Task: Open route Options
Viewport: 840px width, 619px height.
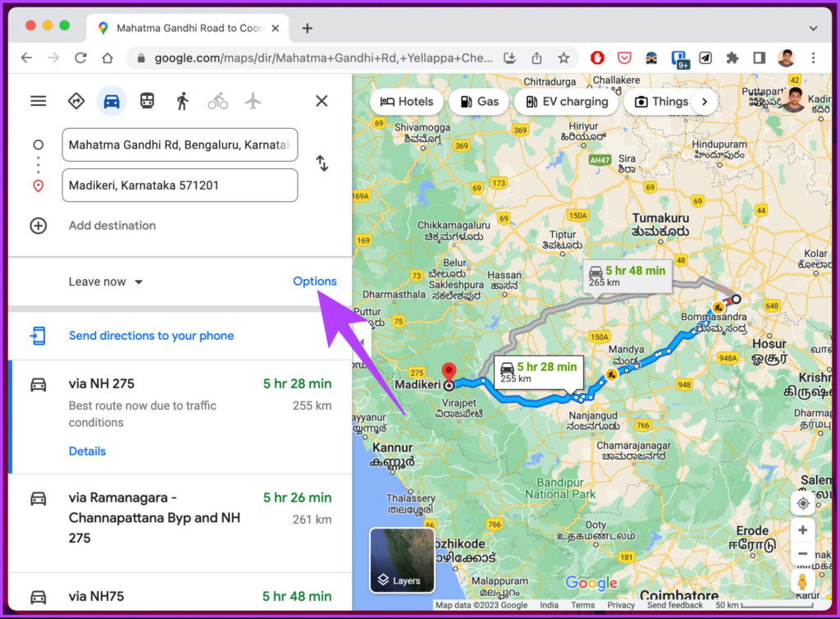Action: tap(314, 282)
